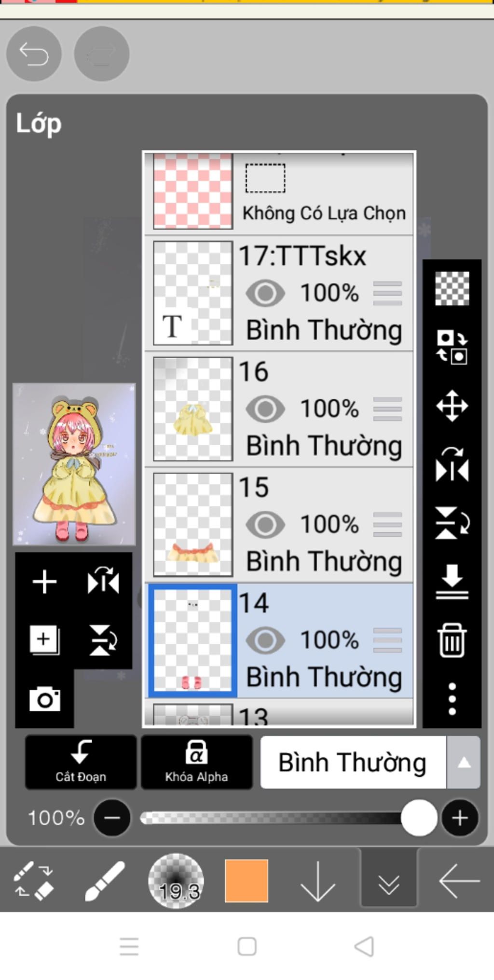Open the orange color swatch
The height and width of the screenshot is (980, 494).
(247, 881)
